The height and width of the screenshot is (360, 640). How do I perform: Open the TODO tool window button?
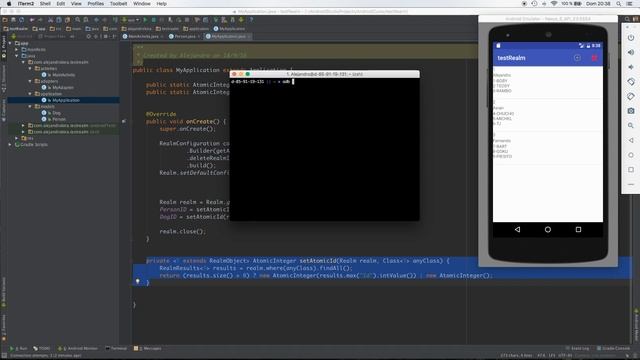[42, 349]
